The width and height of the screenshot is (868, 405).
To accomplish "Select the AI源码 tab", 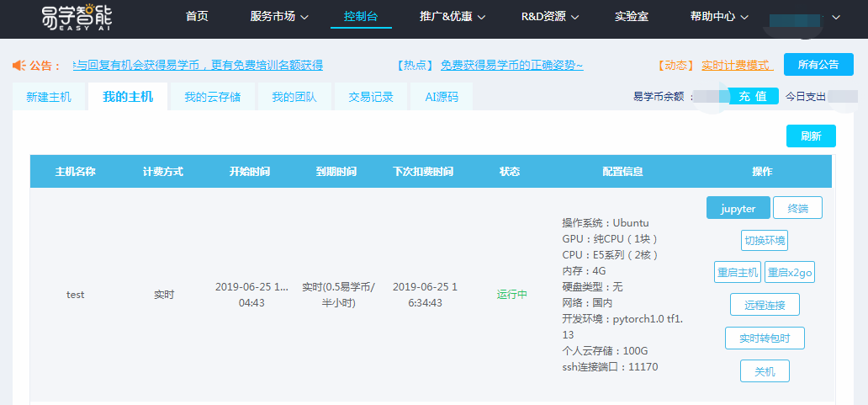I will [442, 97].
